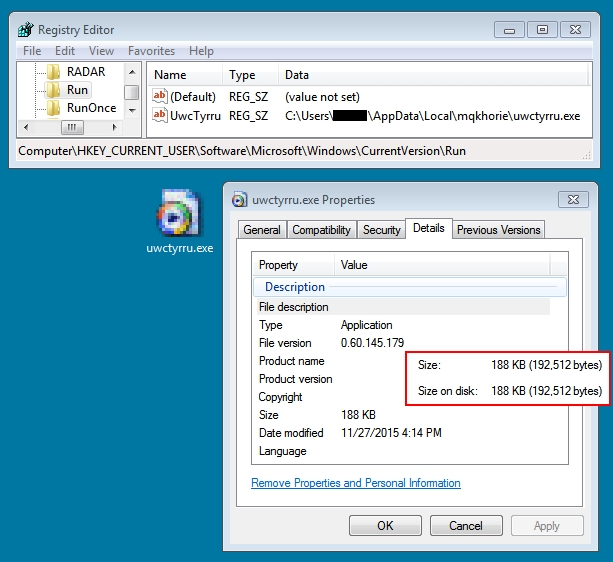
Task: Select the File description property row
Action: coord(403,307)
